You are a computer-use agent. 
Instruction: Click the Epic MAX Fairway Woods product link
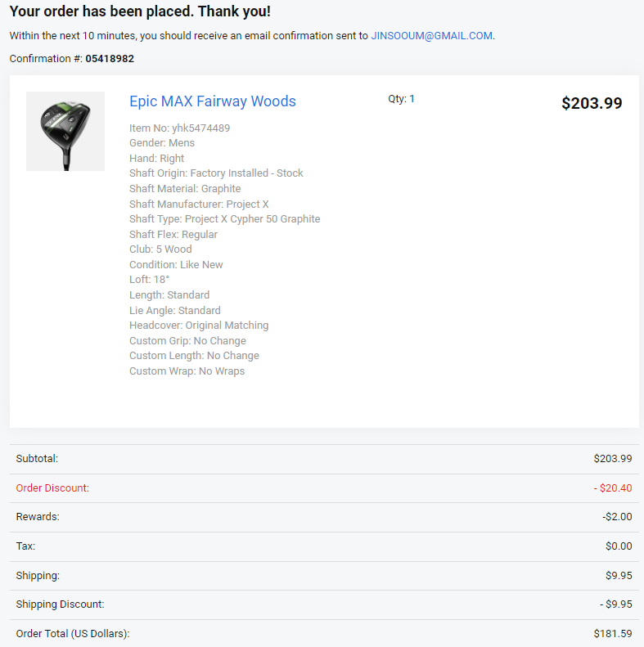coord(213,101)
